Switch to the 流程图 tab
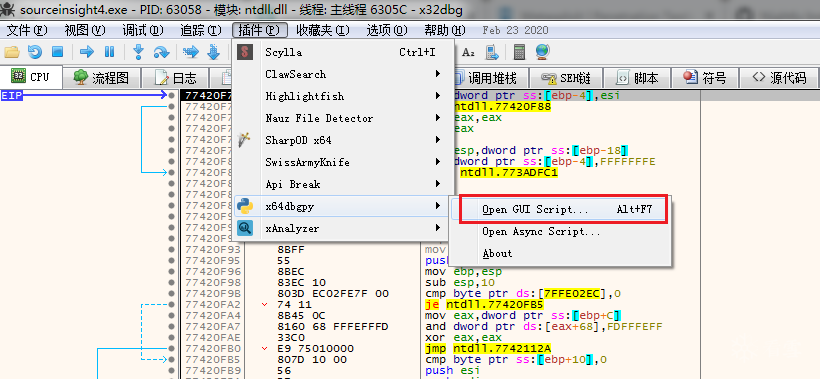The width and height of the screenshot is (820, 379). pos(101,78)
